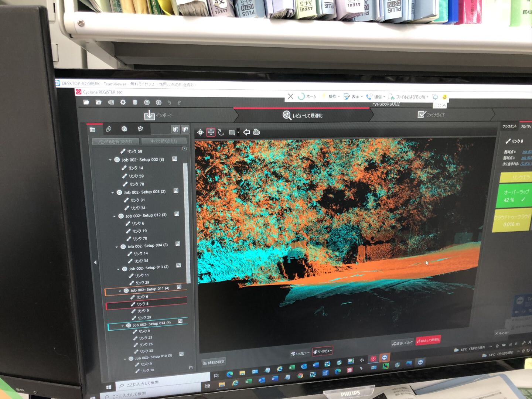Collapse Job 002- Setup 013 tree node
The width and height of the screenshot is (532, 399).
(x=118, y=269)
